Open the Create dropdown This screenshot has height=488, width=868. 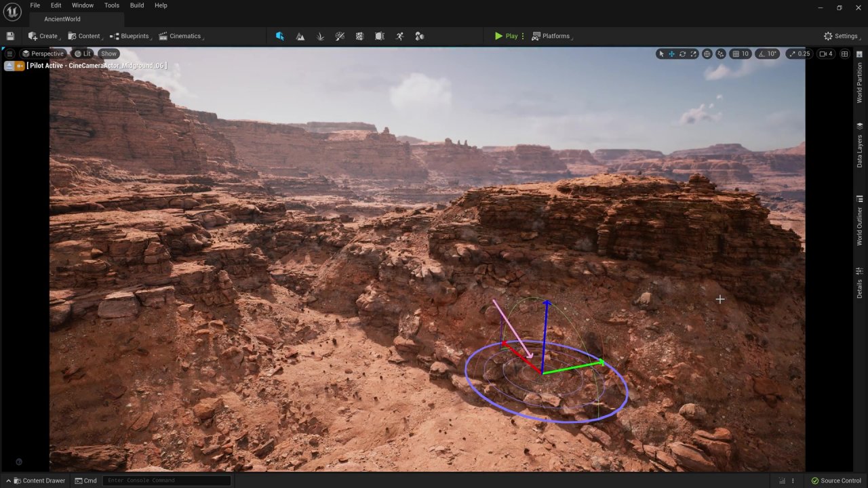pos(44,36)
